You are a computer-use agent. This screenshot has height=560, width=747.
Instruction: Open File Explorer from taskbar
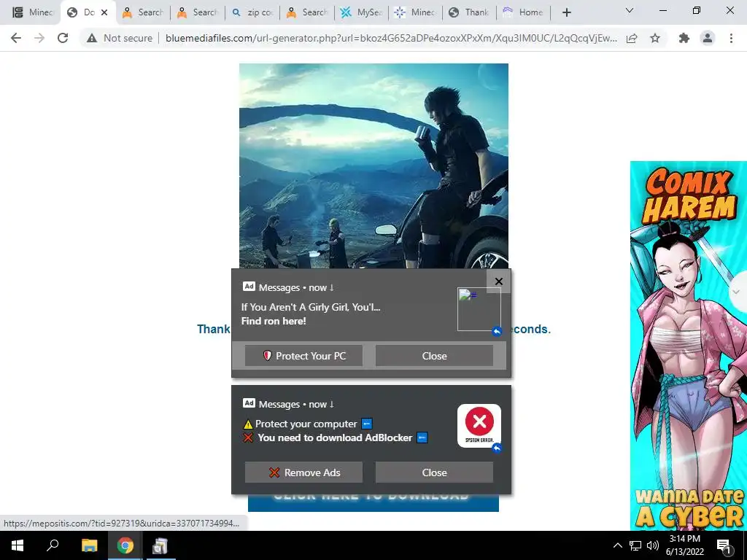89,545
